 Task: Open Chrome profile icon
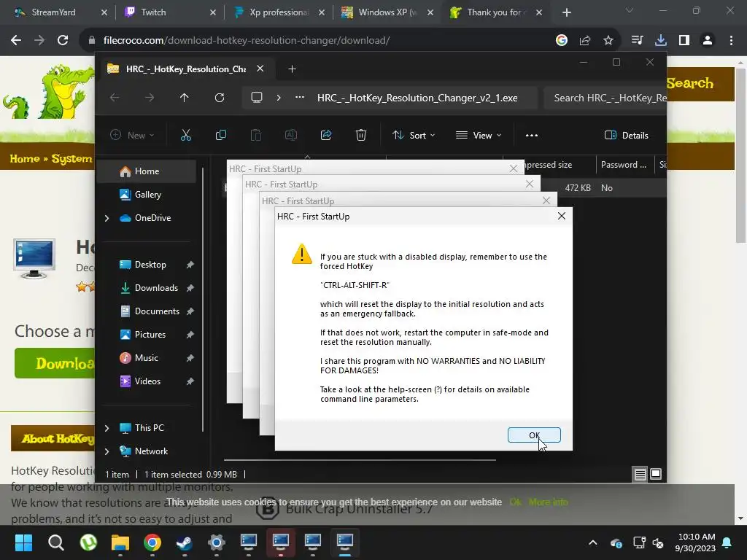(x=708, y=41)
